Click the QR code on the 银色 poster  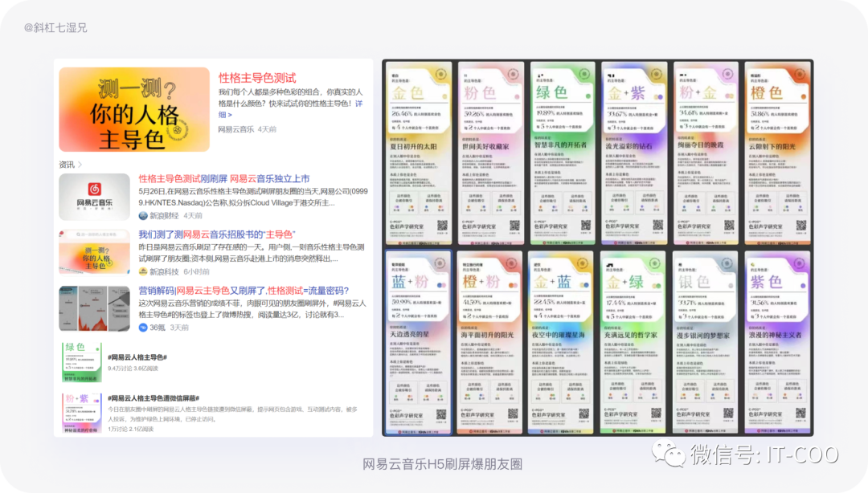tap(728, 413)
